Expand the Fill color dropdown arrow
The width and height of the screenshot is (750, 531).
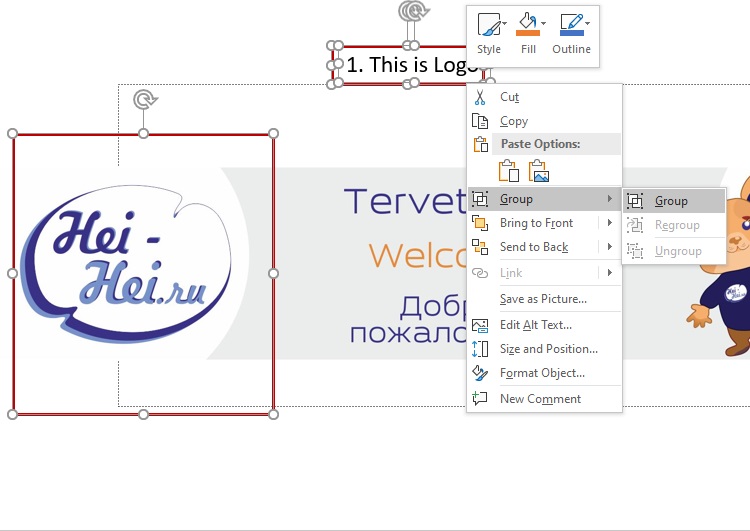pyautogui.click(x=543, y=23)
